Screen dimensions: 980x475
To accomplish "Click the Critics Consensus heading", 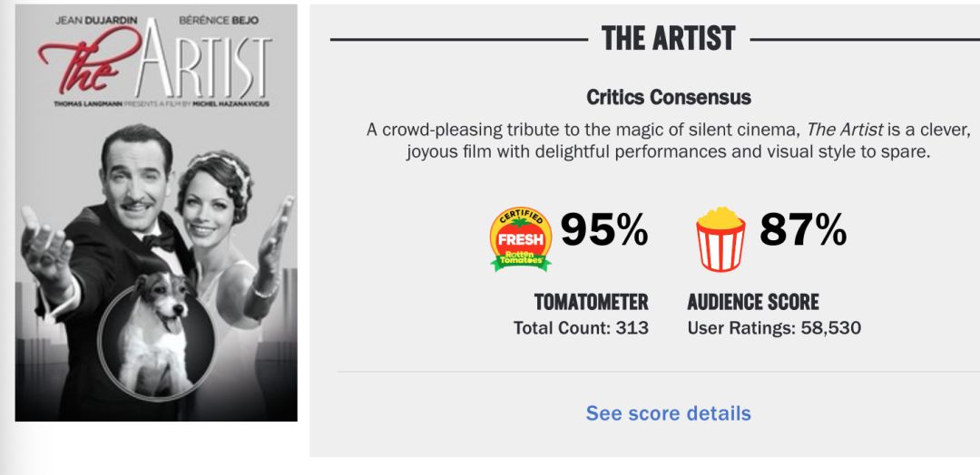I will (669, 97).
